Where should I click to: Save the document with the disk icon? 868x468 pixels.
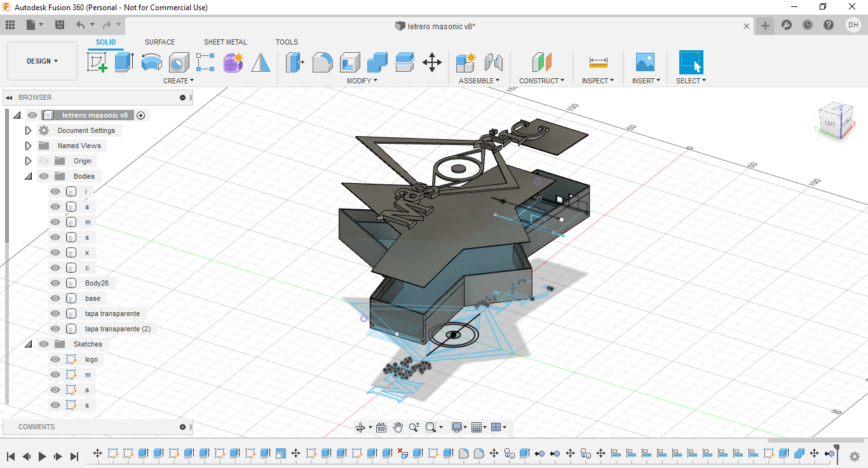coord(60,25)
